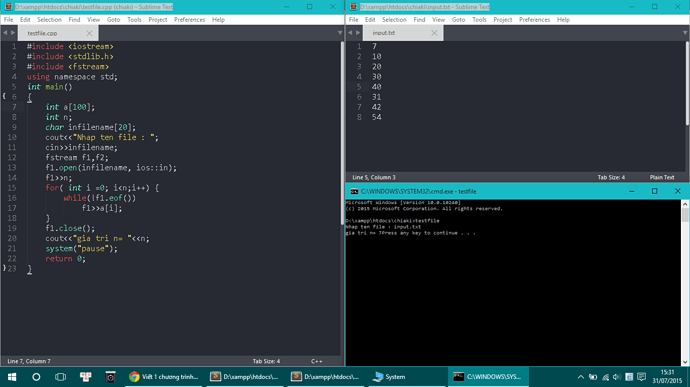Open Windows Start menu
Viewport: 690px width, 387px height.
coord(12,377)
